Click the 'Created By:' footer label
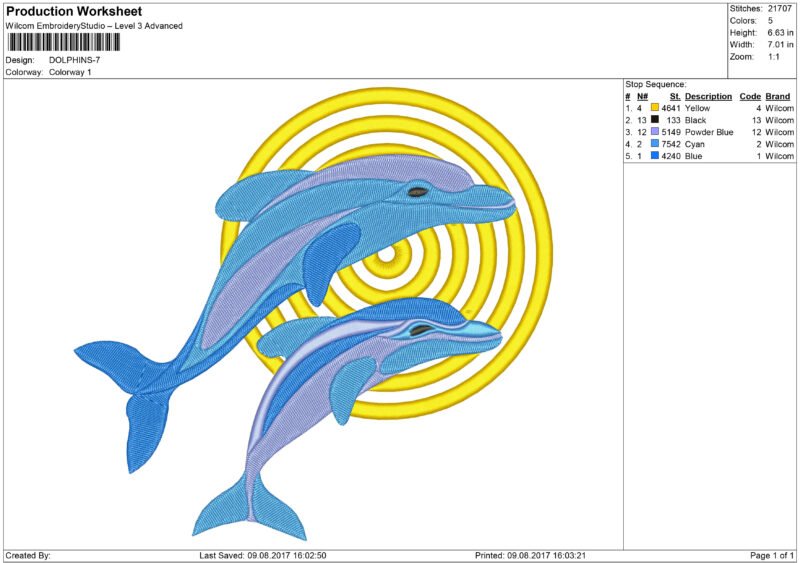This screenshot has width=800, height=563. (28, 555)
